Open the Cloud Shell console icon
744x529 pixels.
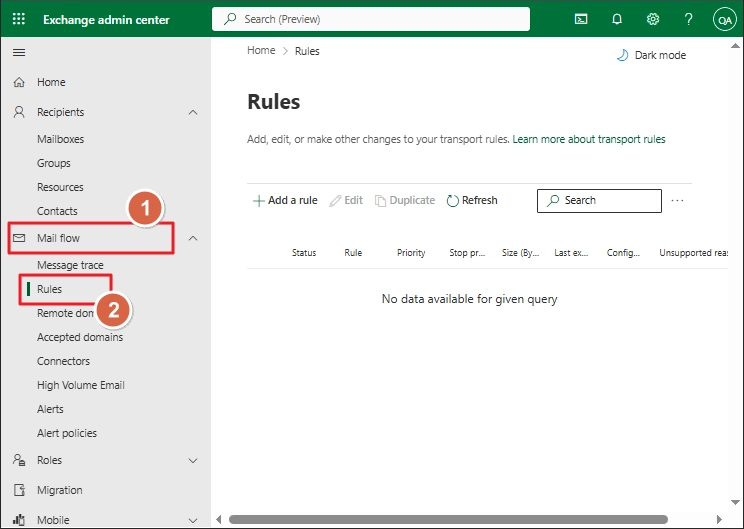click(581, 19)
